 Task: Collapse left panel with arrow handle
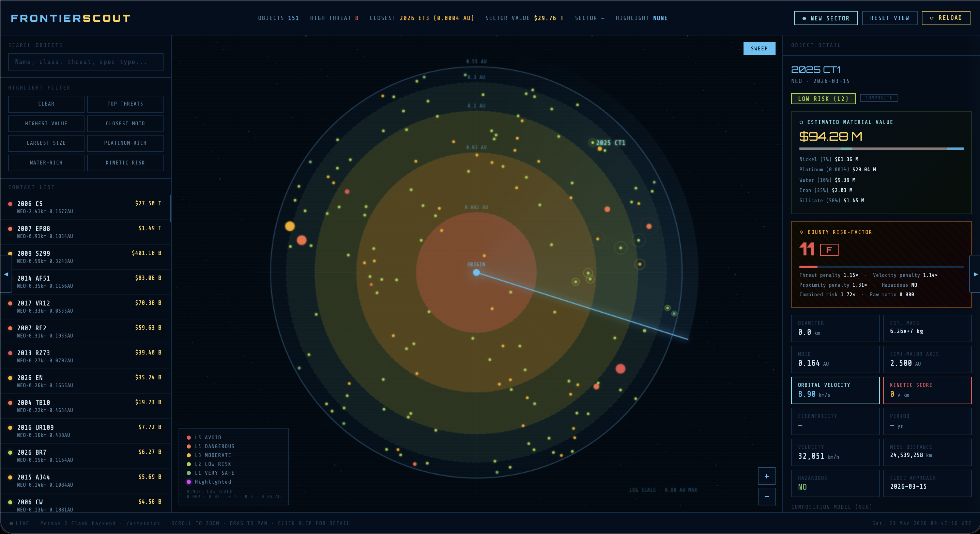pos(6,274)
